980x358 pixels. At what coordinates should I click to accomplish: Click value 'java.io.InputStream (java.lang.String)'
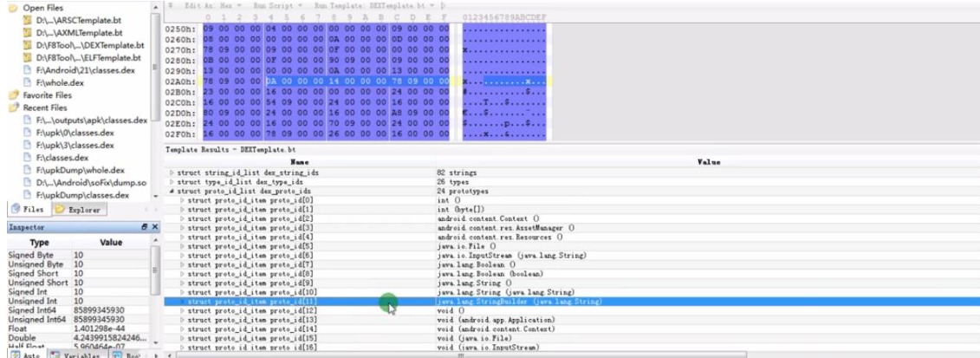[x=511, y=255]
